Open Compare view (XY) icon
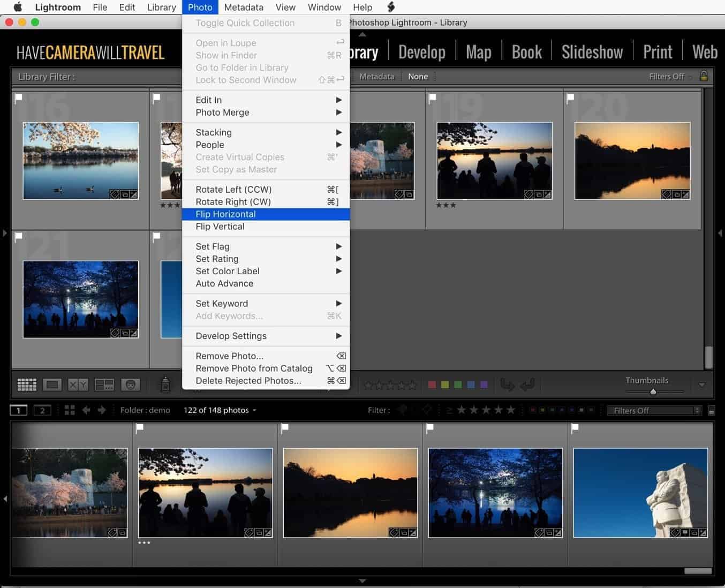 point(78,385)
